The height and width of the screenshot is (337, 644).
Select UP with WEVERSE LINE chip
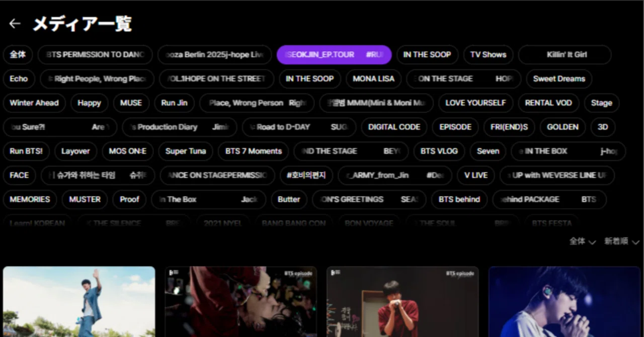(x=557, y=175)
